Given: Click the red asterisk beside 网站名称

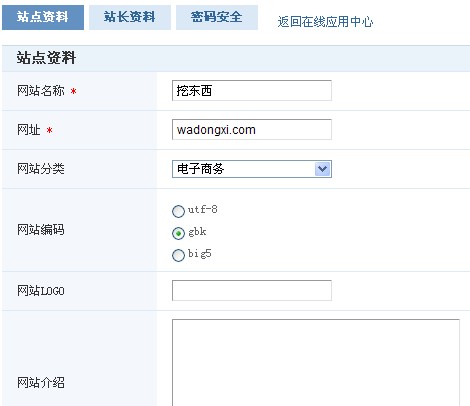Looking at the screenshot, I should pos(73,91).
